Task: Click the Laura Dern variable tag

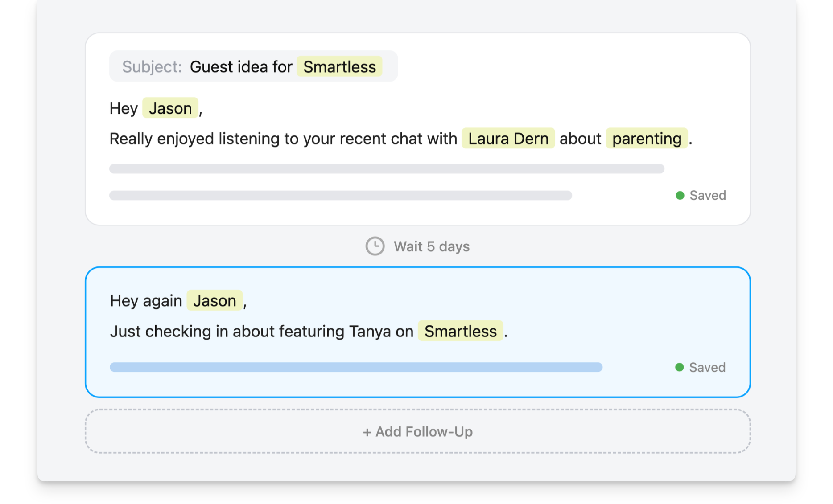Action: click(508, 139)
